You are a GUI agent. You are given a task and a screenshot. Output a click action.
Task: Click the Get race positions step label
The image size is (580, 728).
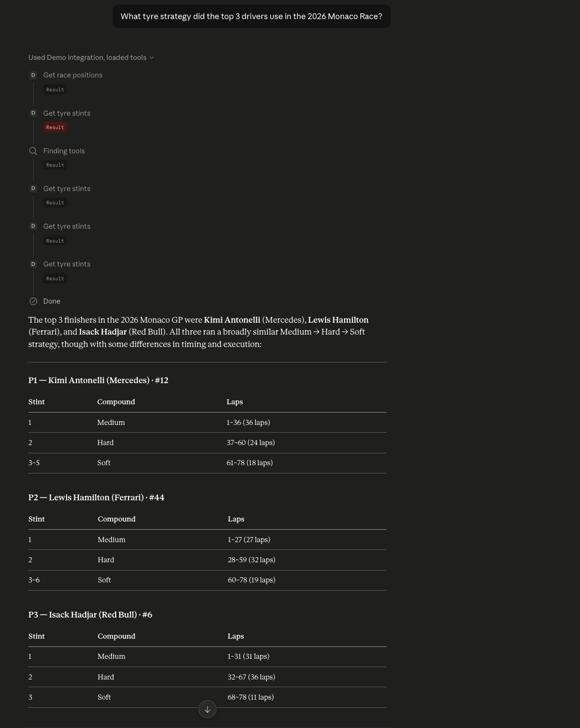[x=73, y=75]
